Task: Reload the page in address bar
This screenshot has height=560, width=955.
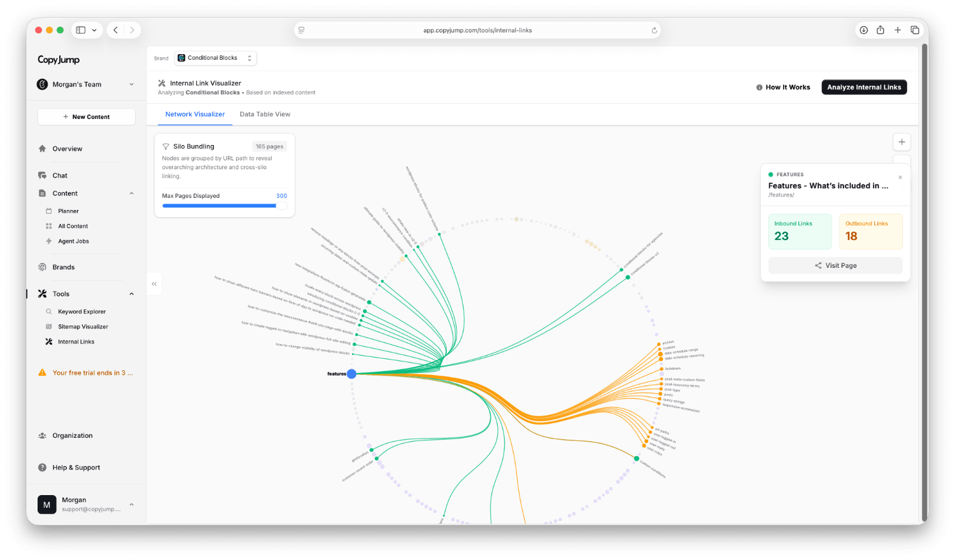Action: click(654, 31)
